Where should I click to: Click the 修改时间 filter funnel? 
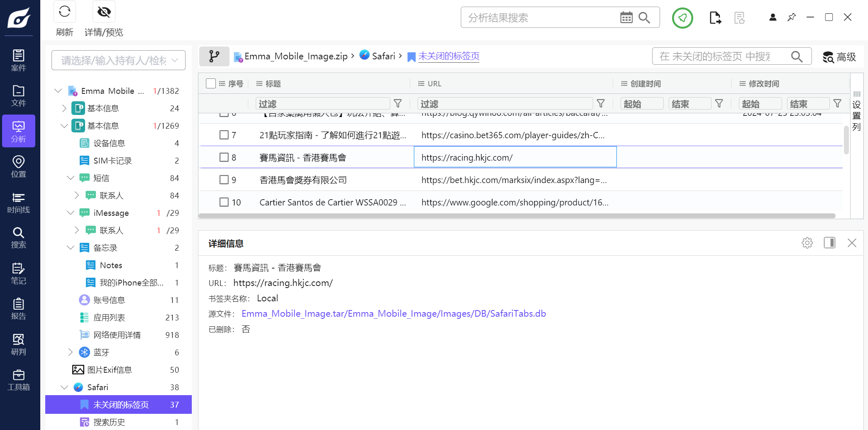pyautogui.click(x=838, y=103)
